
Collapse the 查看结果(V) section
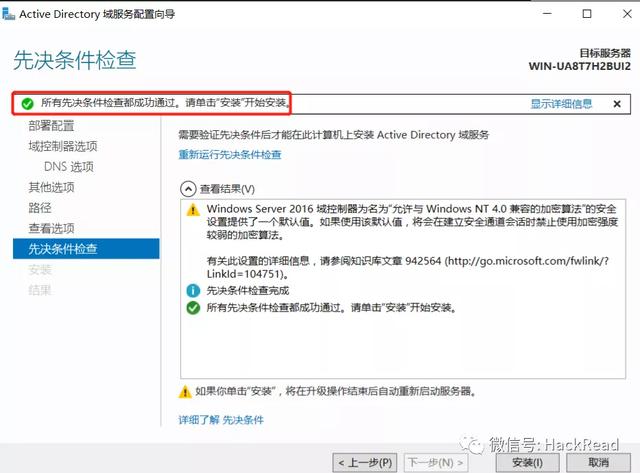[188, 189]
